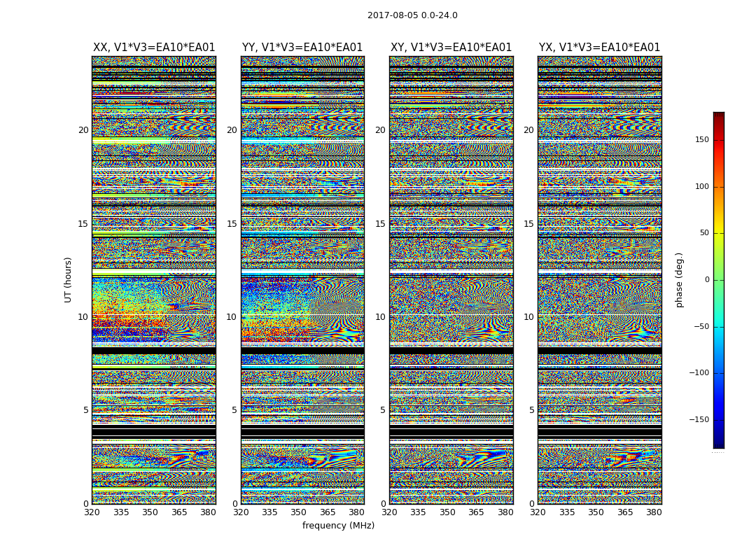Screen dimensions: 735x560
Task: Click the figure title "2017-08-05 0.0-24.0"
Action: tap(412, 15)
